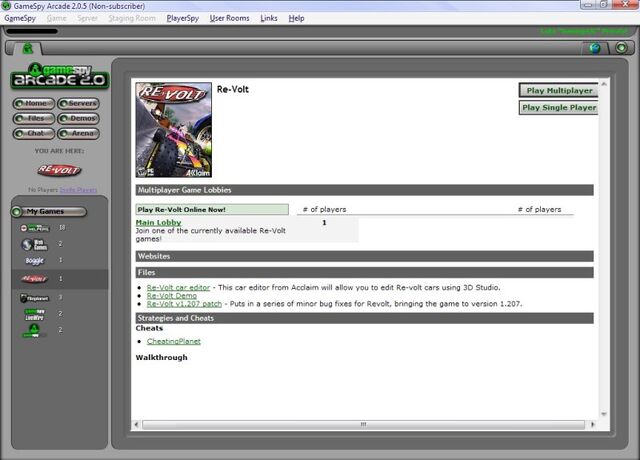The width and height of the screenshot is (640, 460).
Task: Open the Demos section
Action: pyautogui.click(x=78, y=118)
